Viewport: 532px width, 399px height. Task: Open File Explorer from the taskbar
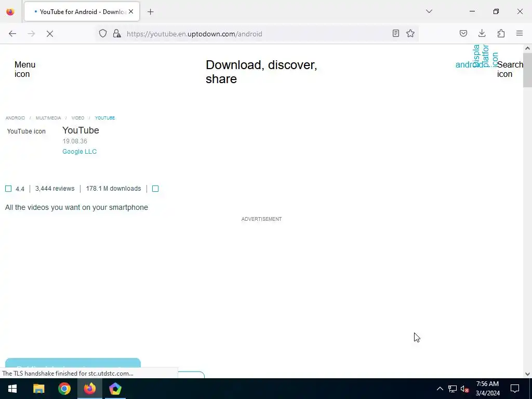(x=38, y=389)
